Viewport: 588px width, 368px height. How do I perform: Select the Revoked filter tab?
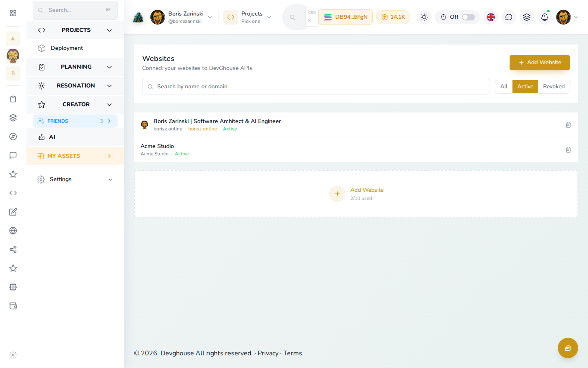click(x=554, y=87)
